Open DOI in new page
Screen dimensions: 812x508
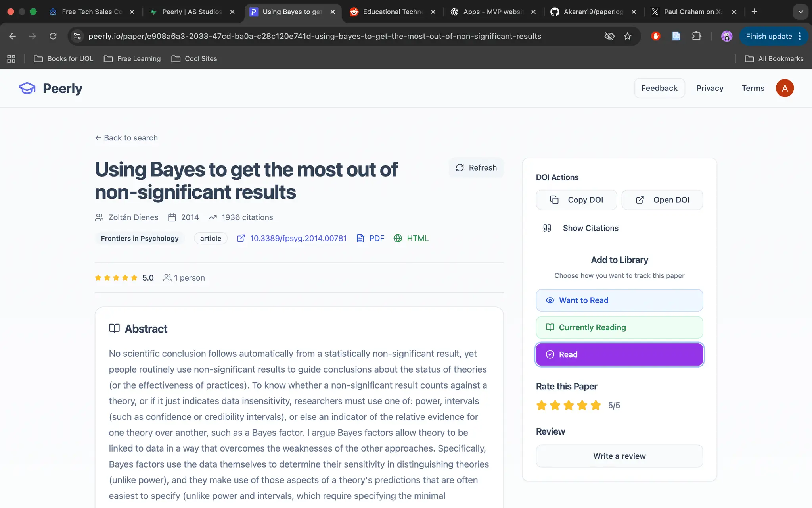662,200
